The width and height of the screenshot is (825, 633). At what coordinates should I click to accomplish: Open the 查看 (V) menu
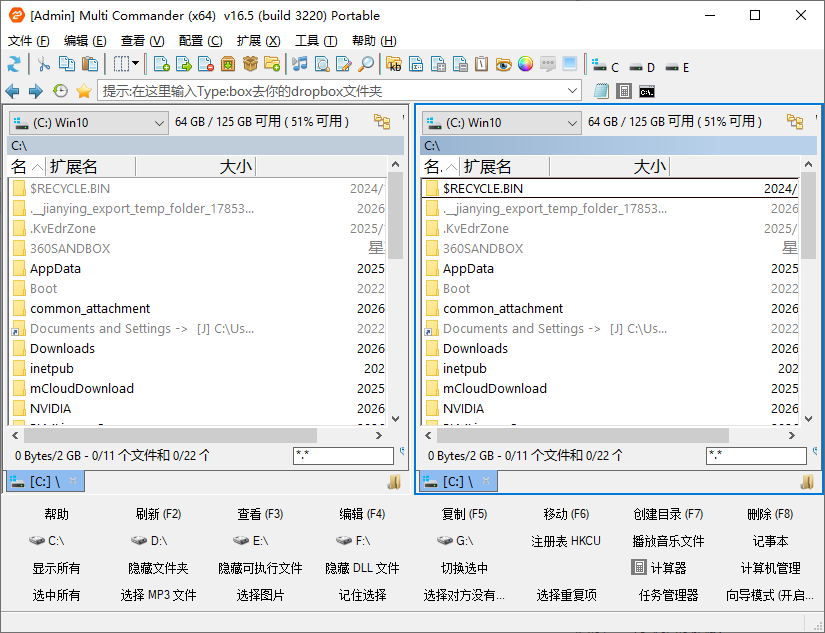coord(142,41)
